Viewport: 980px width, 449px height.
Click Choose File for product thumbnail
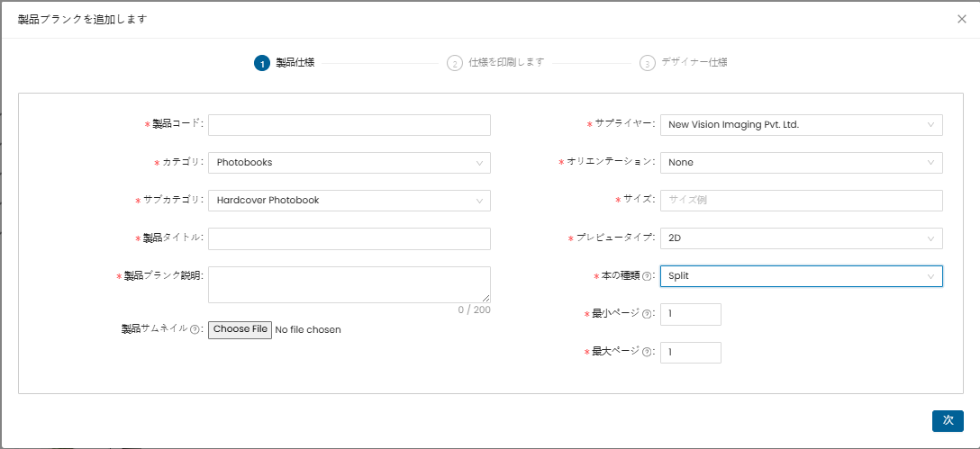coord(240,329)
